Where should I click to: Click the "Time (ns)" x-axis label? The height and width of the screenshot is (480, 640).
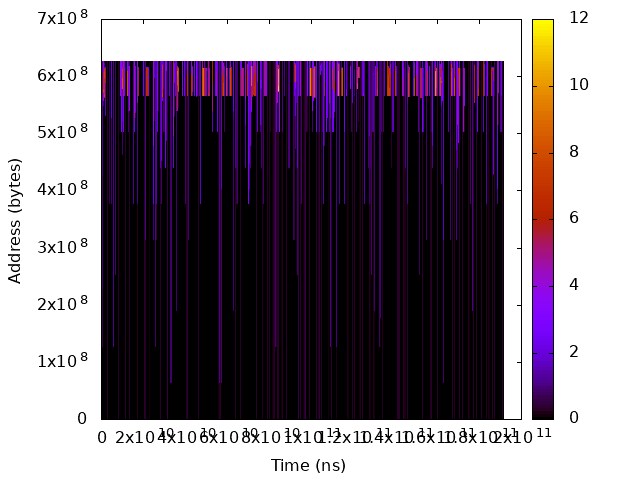point(308,466)
